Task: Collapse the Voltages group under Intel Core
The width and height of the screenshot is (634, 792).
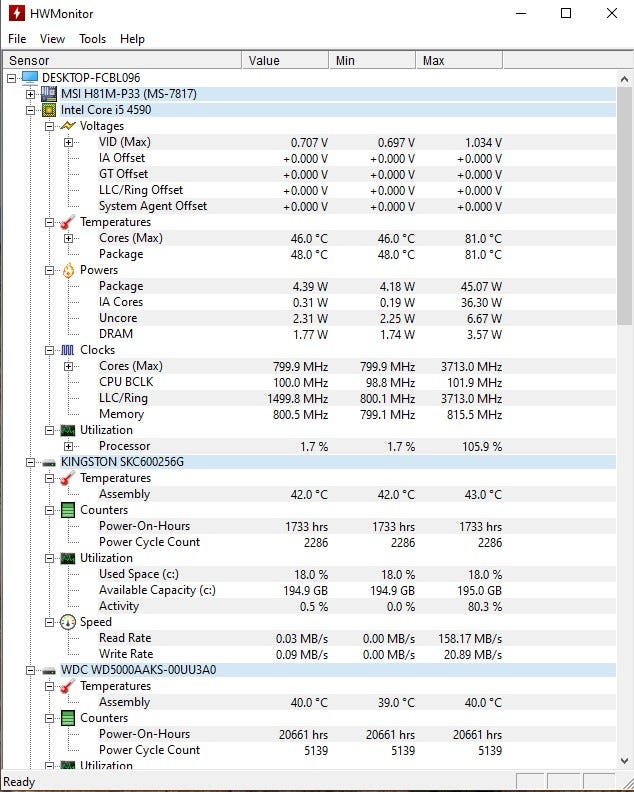Action: 50,126
